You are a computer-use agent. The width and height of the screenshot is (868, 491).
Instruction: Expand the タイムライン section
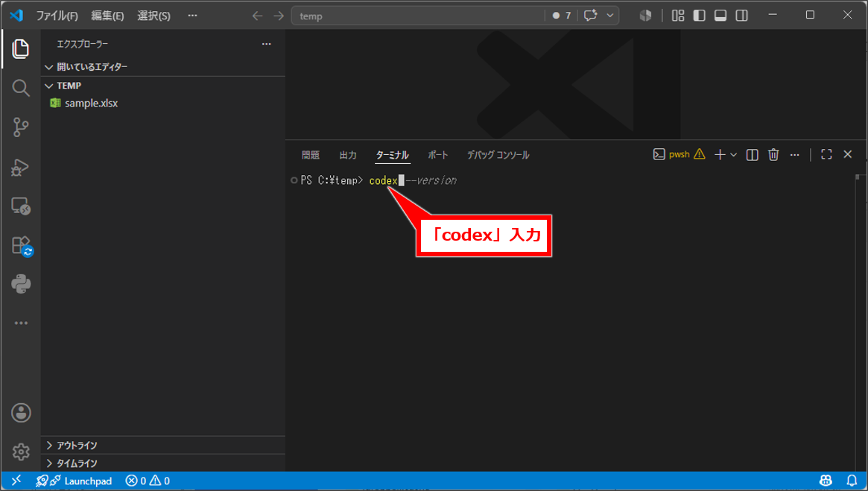[x=163, y=463]
